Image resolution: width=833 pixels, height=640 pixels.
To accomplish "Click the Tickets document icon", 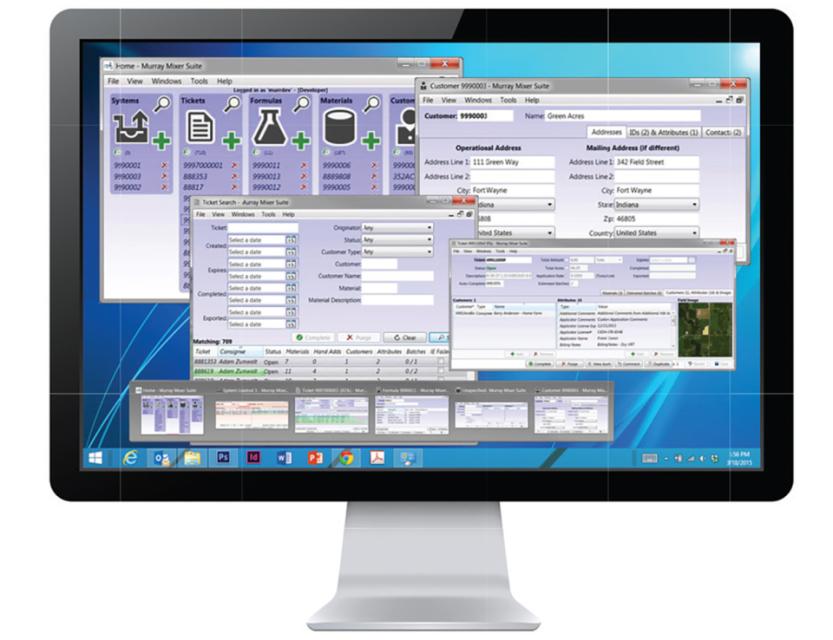I will tap(200, 127).
